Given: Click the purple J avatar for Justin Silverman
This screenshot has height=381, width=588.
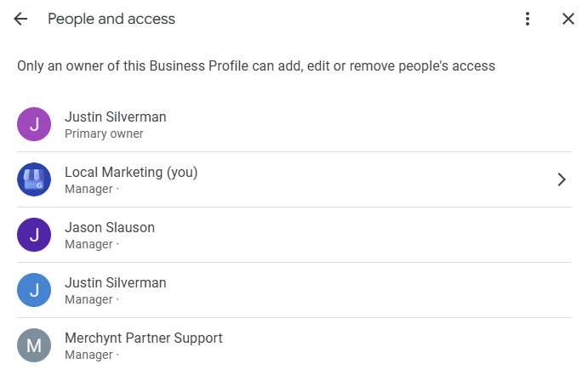Looking at the screenshot, I should click(x=34, y=124).
